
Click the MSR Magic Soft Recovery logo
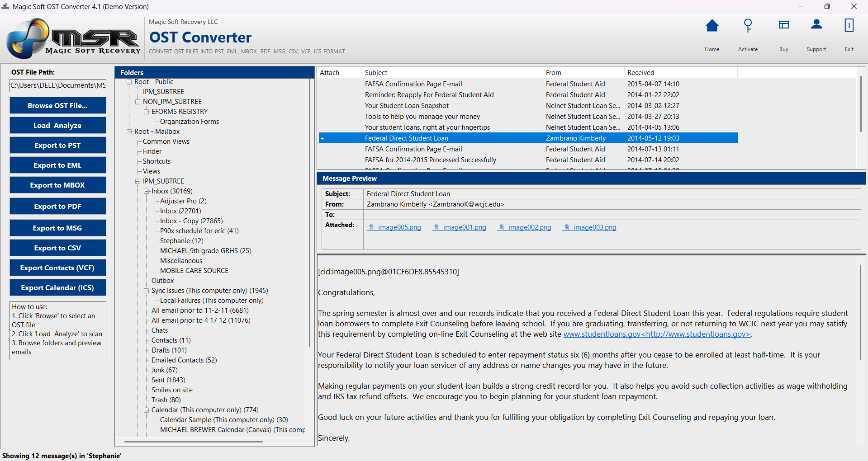click(73, 39)
